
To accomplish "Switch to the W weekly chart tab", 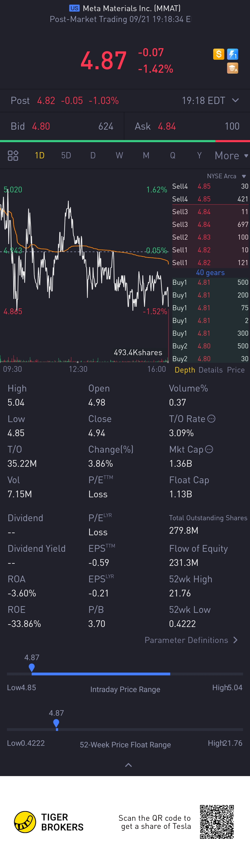I will (119, 155).
